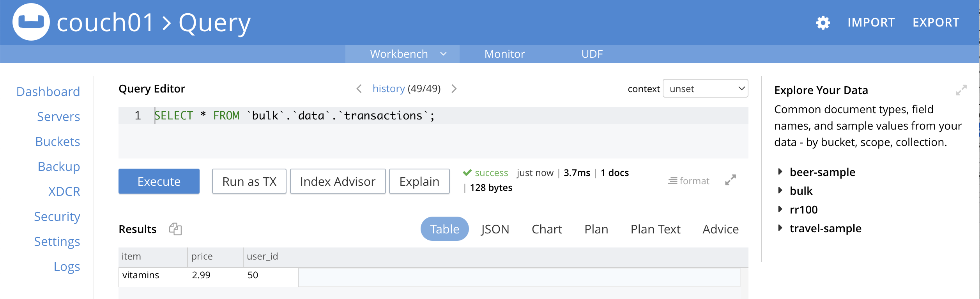Show the Plan Text results tab

pos(655,229)
